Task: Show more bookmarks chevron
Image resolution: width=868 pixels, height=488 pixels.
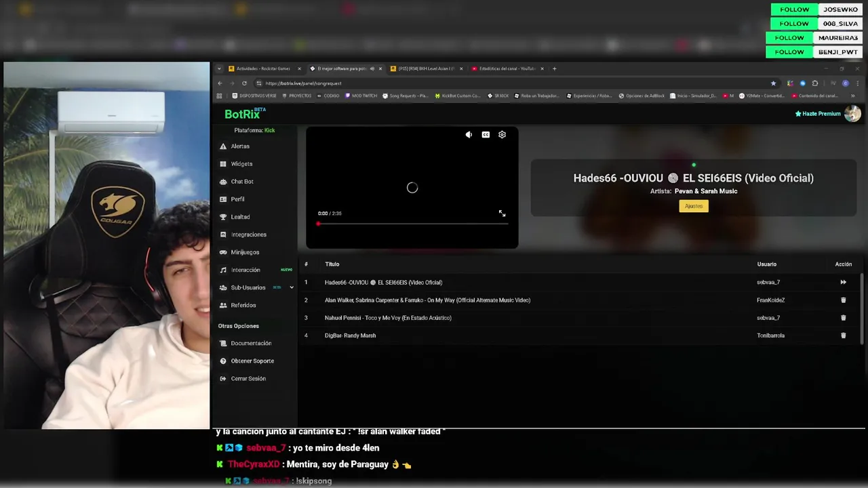Action: click(852, 96)
